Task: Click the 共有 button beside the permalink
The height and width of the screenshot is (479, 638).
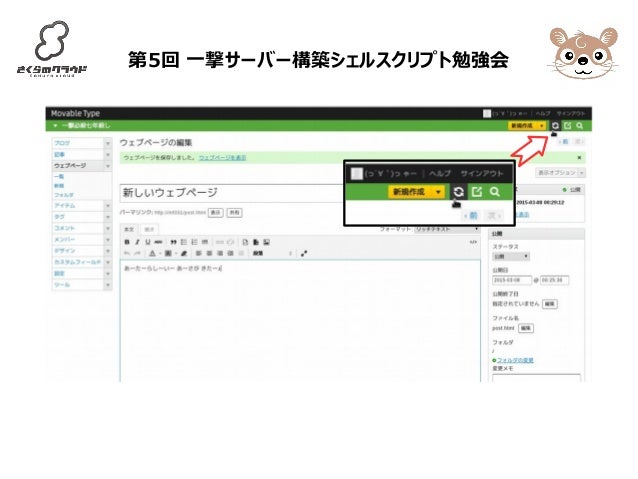Action: coord(235,213)
